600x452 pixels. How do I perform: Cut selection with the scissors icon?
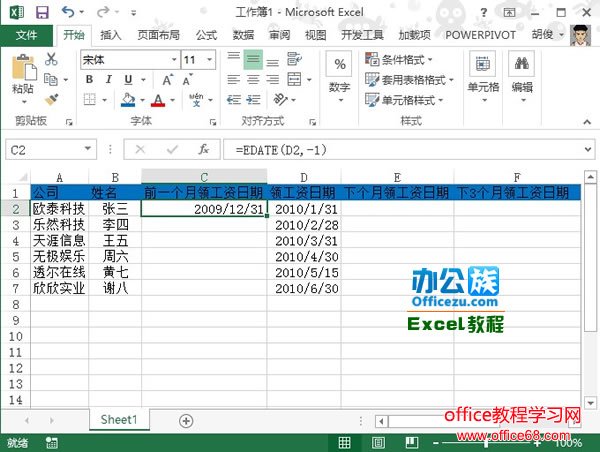click(51, 59)
